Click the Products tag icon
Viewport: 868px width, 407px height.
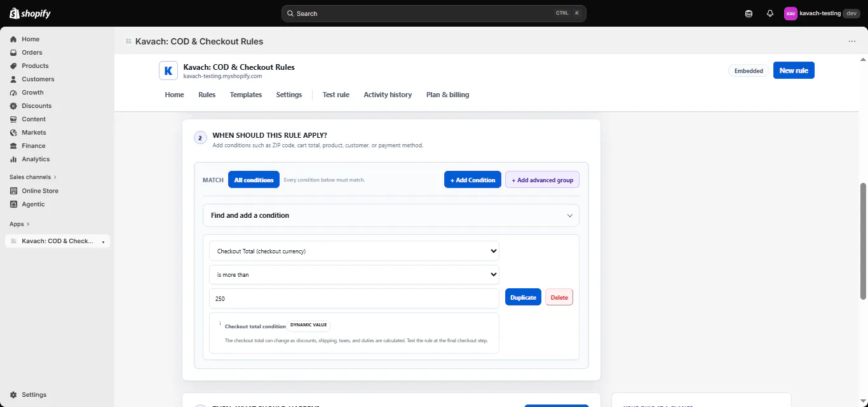click(x=13, y=66)
